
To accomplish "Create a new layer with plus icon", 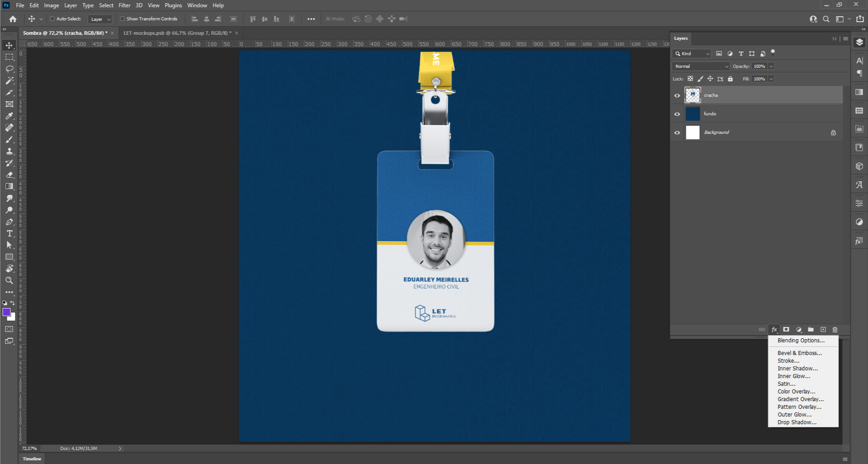I will coord(823,330).
